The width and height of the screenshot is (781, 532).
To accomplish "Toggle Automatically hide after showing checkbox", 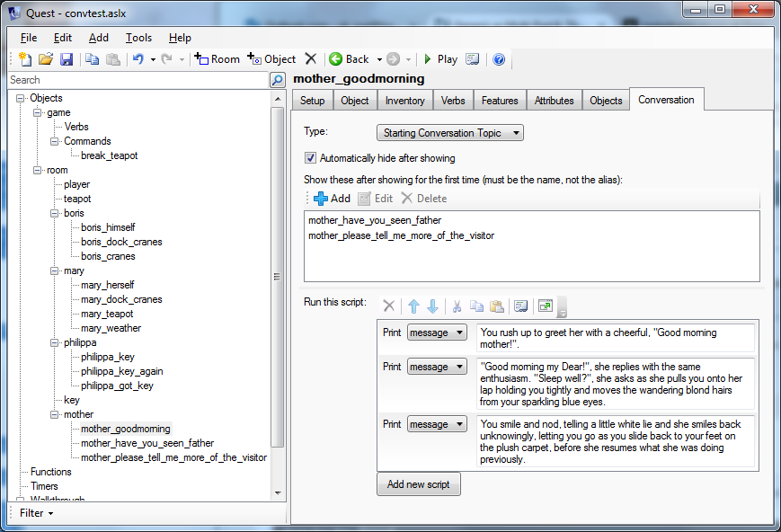I will (x=311, y=158).
